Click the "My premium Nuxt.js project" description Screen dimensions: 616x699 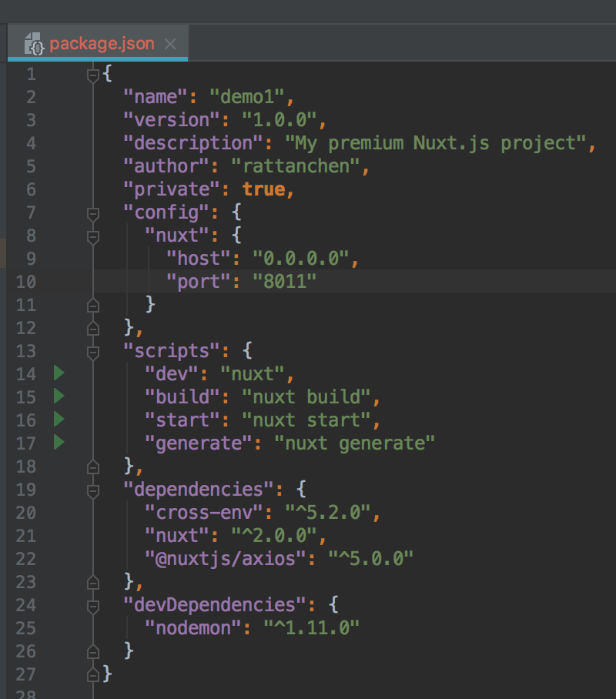click(x=436, y=143)
